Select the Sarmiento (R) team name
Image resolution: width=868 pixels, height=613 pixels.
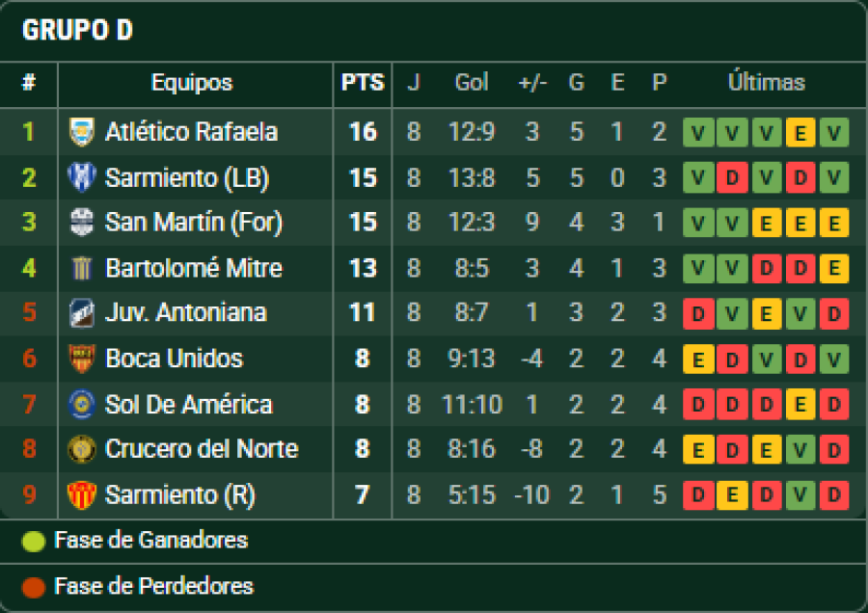(x=179, y=494)
